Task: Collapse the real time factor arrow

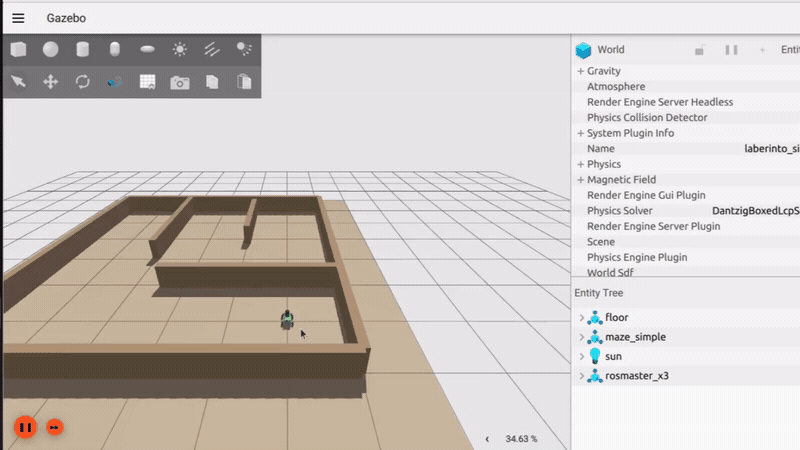Action: (x=487, y=439)
